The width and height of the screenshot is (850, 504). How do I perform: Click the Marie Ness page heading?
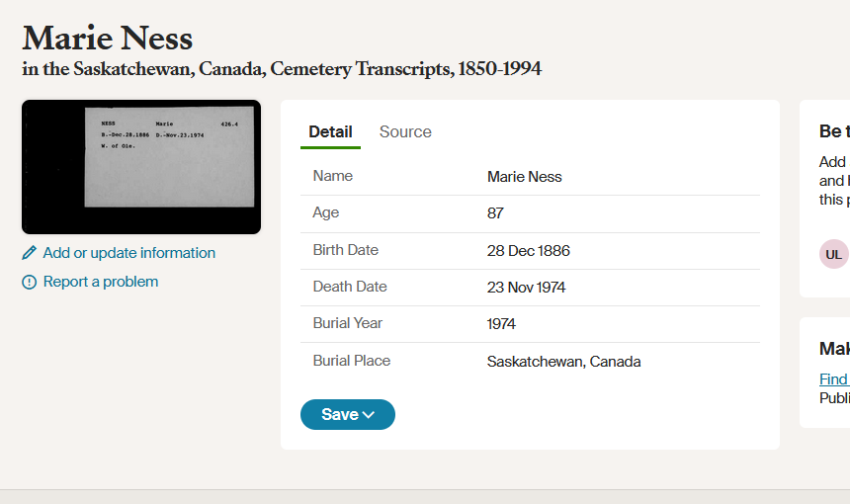tap(108, 38)
